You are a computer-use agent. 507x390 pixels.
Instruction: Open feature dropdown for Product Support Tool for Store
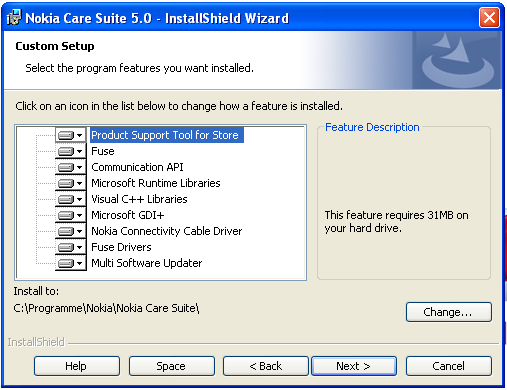71,135
